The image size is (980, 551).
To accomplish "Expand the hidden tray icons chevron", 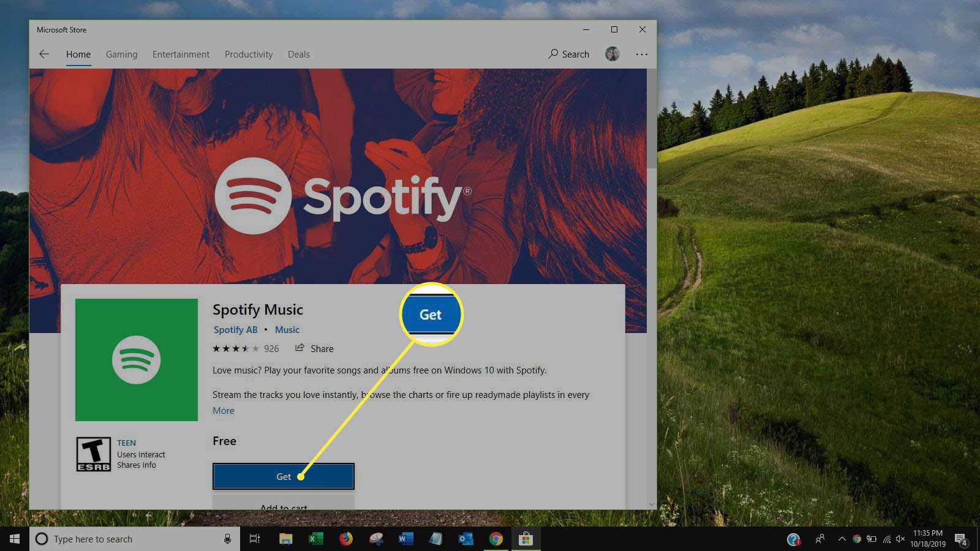I will point(842,539).
